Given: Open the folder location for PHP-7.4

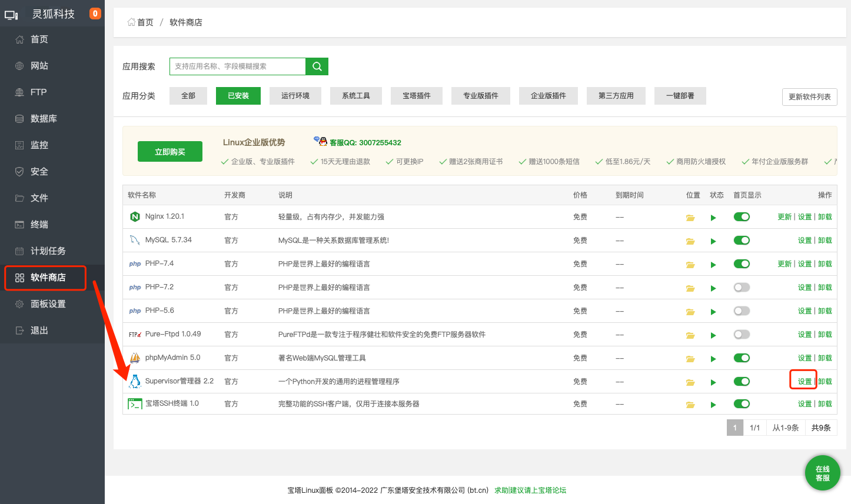Looking at the screenshot, I should point(690,265).
